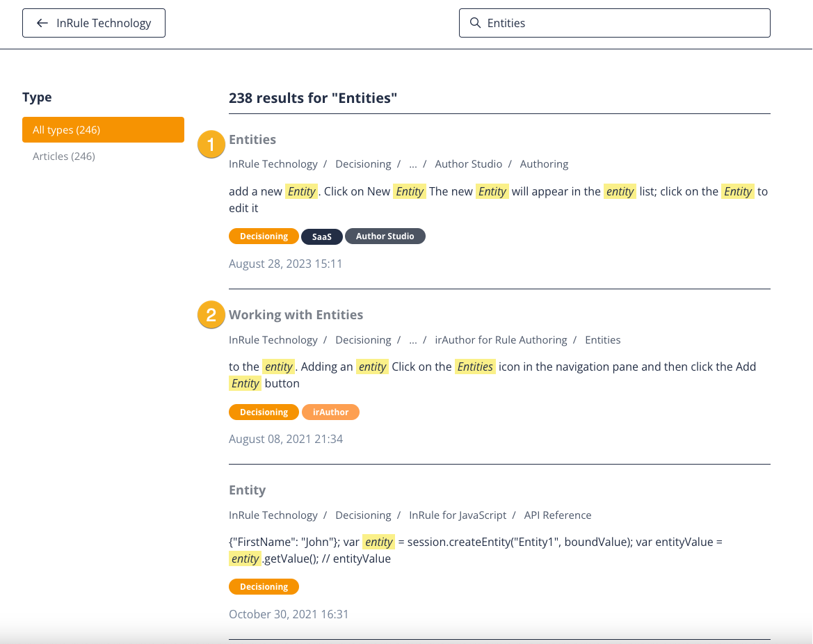
Task: Select the All types (246) filter
Action: (x=103, y=130)
